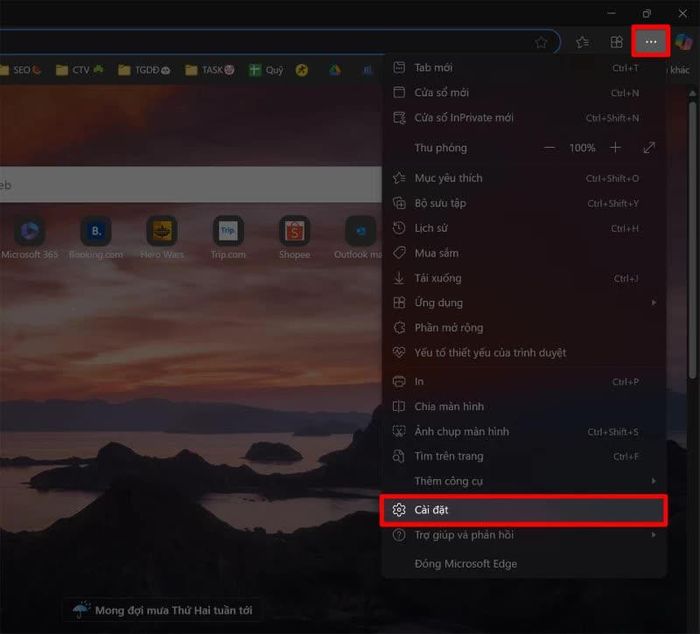This screenshot has height=634, width=700.
Task: Open the Trip.com quick link
Action: (x=228, y=238)
